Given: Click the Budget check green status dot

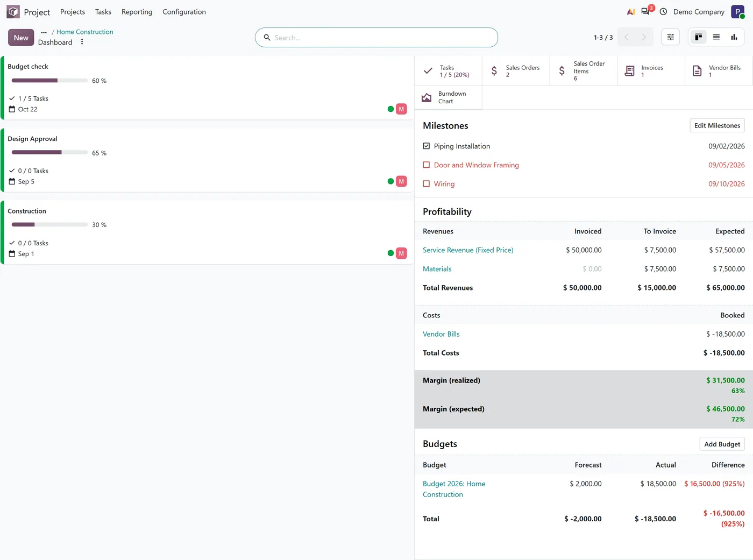Looking at the screenshot, I should click(x=391, y=109).
